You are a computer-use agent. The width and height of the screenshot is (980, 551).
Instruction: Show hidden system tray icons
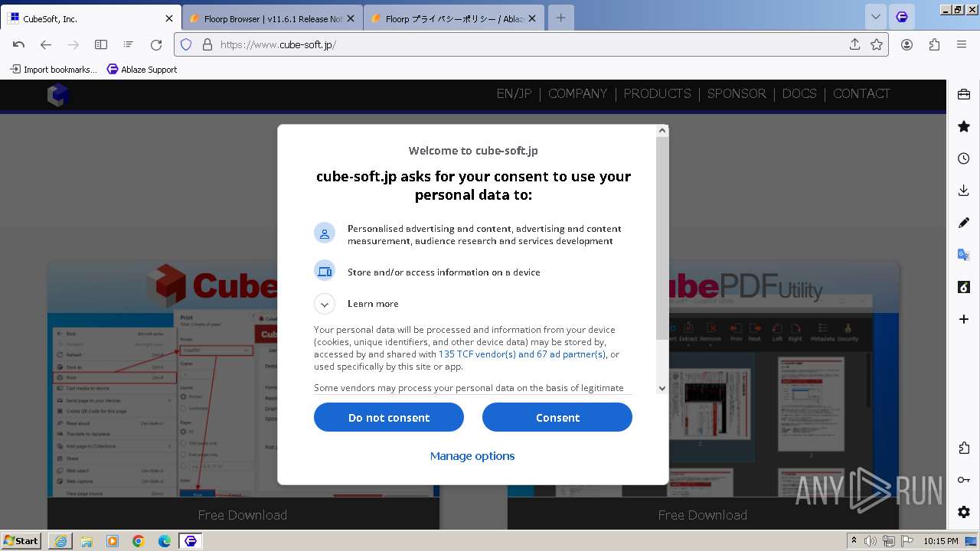click(x=854, y=541)
